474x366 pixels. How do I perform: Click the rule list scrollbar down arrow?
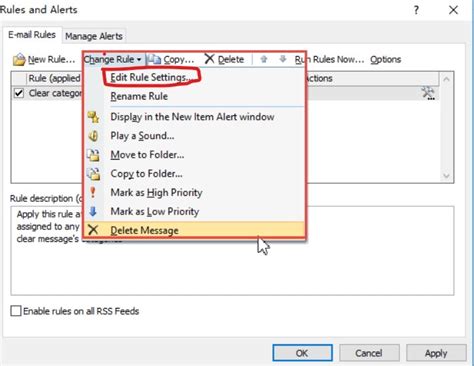coord(446,176)
